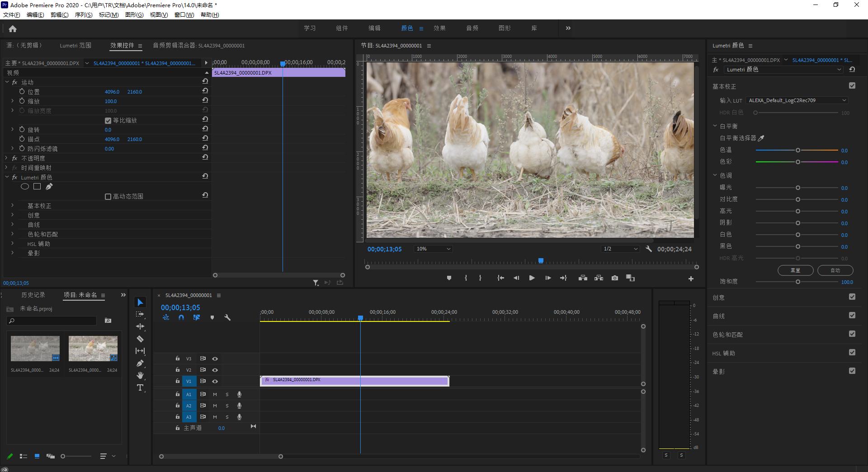Expand the 曲线 section in Effect Controls
The image size is (868, 472).
tap(13, 225)
